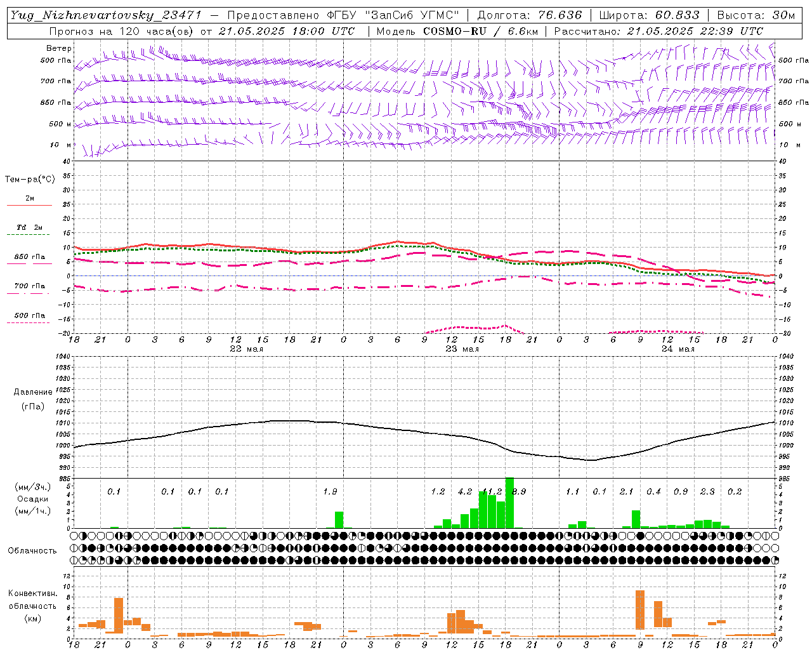Click the 2.3 precipitation value

pos(707,492)
